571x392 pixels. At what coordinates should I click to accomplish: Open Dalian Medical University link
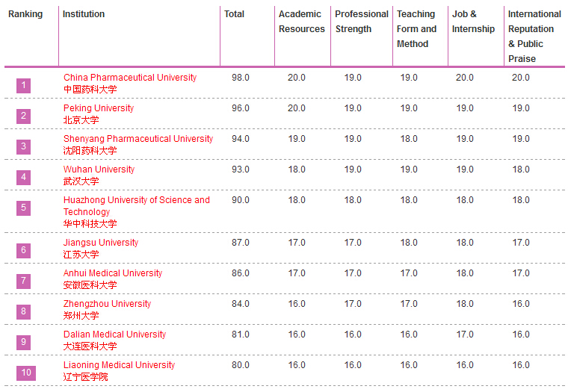(x=114, y=334)
